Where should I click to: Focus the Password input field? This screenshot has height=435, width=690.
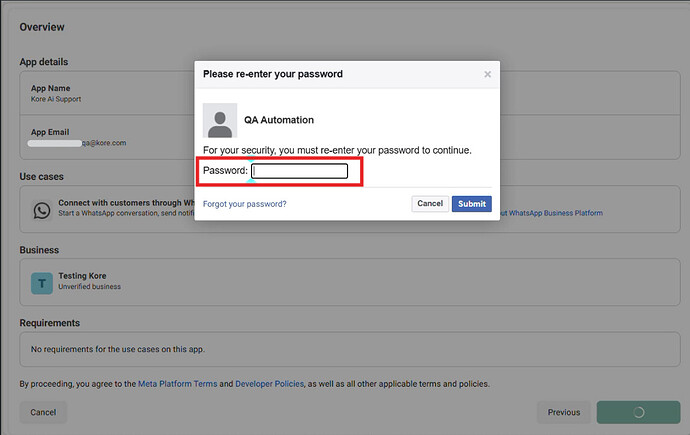(x=299, y=171)
